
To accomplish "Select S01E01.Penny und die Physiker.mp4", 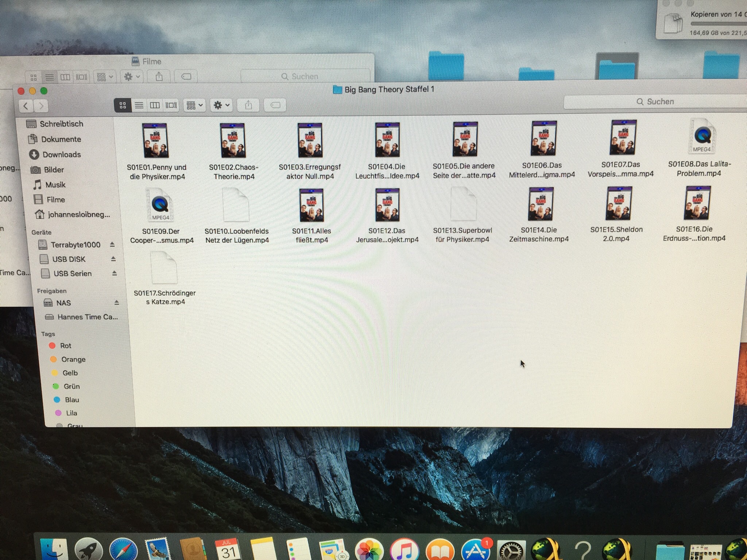I will point(156,141).
